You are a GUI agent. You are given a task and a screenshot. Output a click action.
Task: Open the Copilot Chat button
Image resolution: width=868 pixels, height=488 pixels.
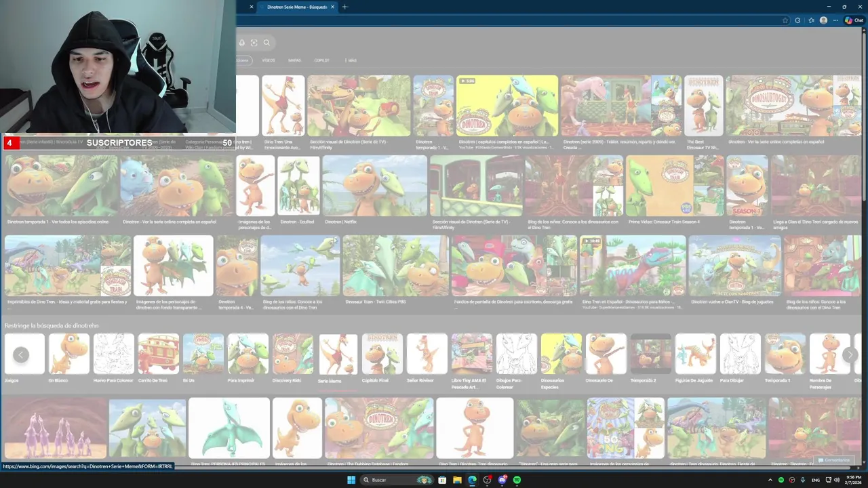point(853,20)
